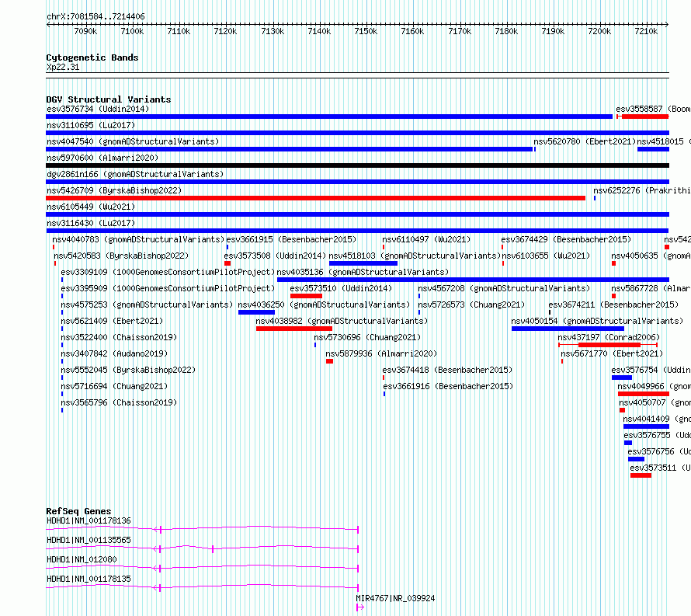Open the nsv4040783 gnomAD variant label

(x=138, y=239)
